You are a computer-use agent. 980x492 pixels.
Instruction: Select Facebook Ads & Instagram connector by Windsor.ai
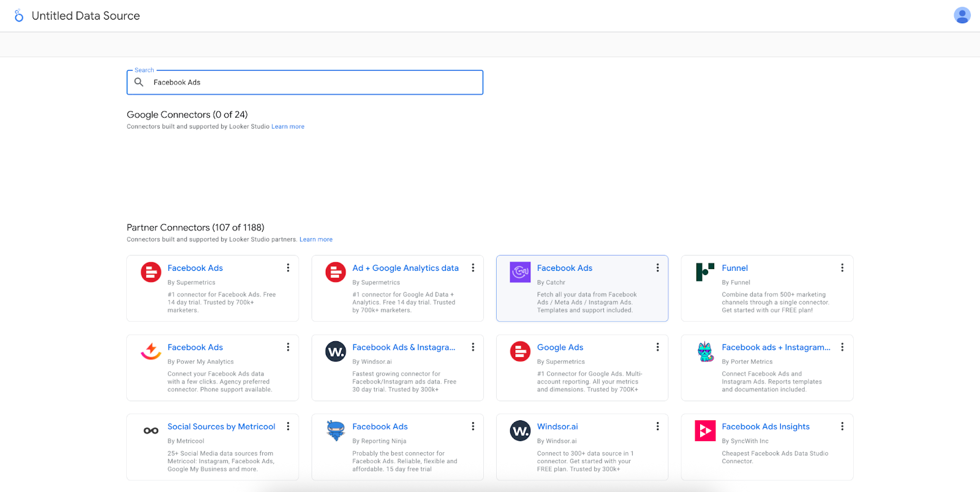coord(404,347)
